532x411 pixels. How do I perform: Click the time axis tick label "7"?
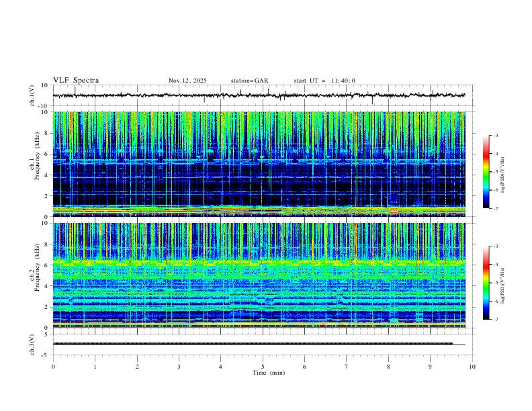pos(347,367)
